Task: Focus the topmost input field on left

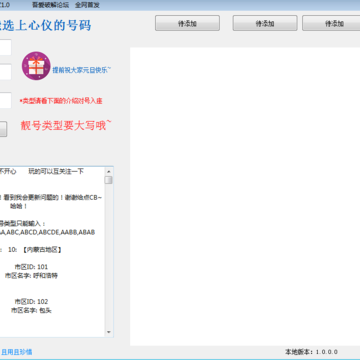Action: pos(5,47)
